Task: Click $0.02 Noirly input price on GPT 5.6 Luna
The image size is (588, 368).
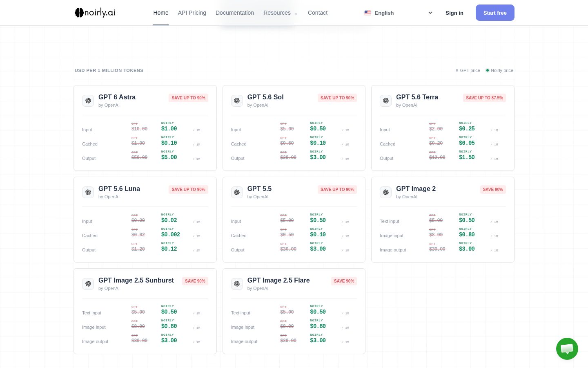Action: point(169,220)
